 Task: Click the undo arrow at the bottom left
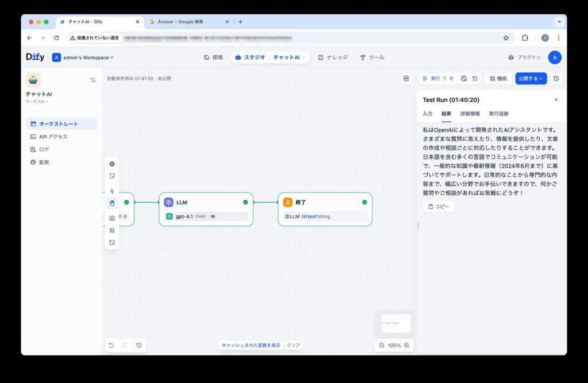pyautogui.click(x=112, y=345)
